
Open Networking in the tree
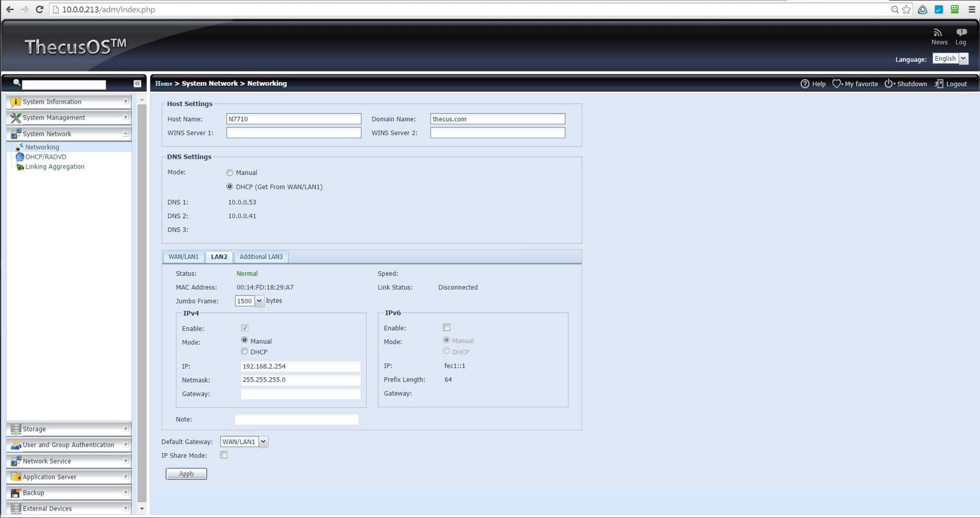coord(42,147)
